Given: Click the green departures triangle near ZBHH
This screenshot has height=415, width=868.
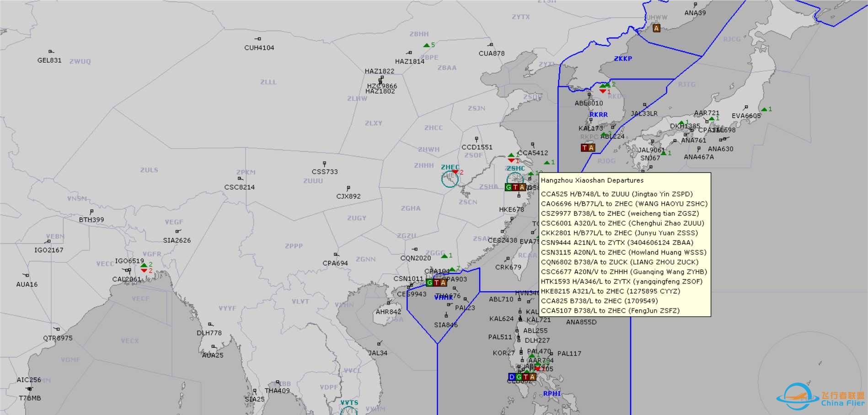Looking at the screenshot, I should pos(426,45).
